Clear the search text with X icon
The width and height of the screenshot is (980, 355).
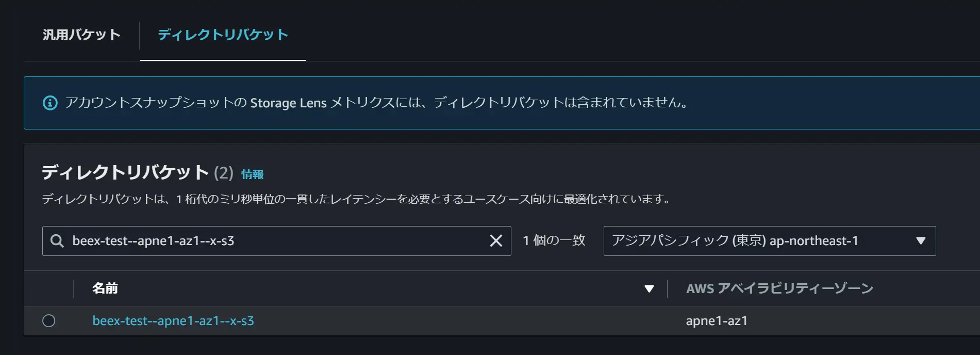point(496,240)
